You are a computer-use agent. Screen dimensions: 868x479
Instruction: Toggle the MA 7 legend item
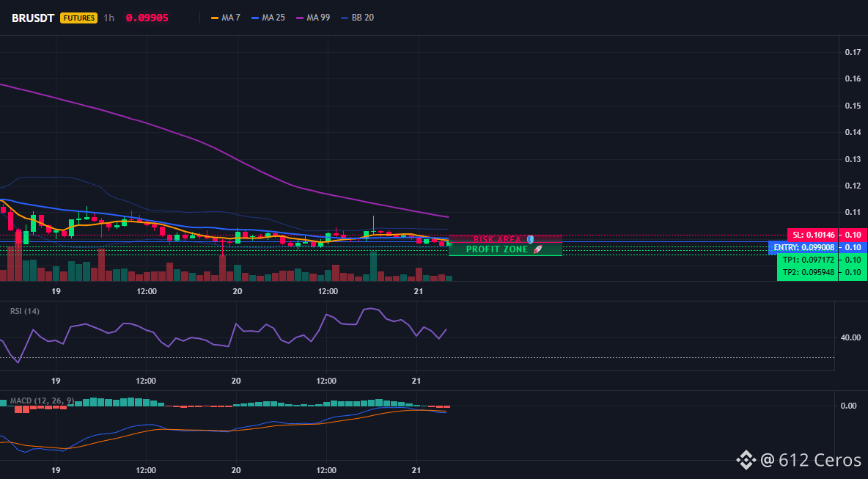(x=226, y=18)
